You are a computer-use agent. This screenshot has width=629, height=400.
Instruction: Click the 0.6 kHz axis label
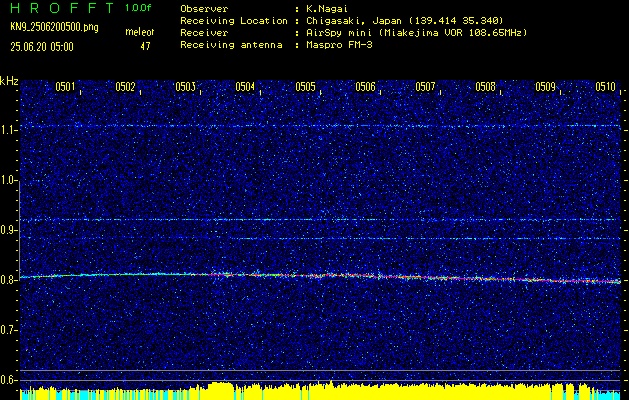[8, 380]
